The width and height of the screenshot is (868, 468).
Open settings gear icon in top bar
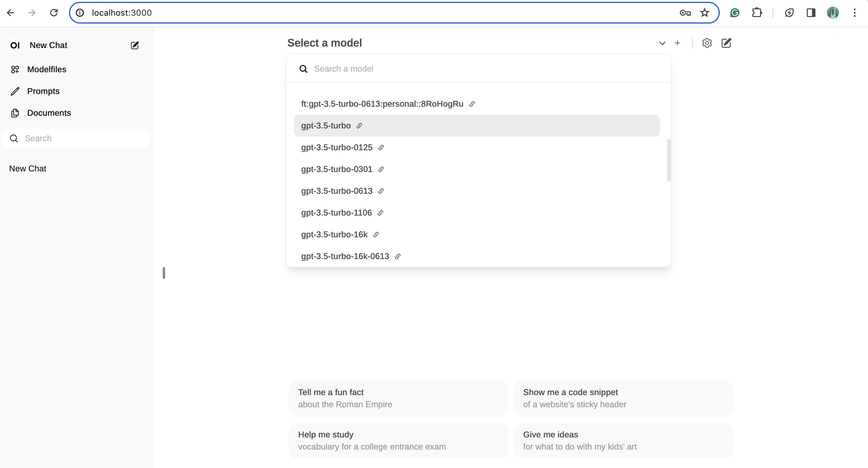coord(706,43)
